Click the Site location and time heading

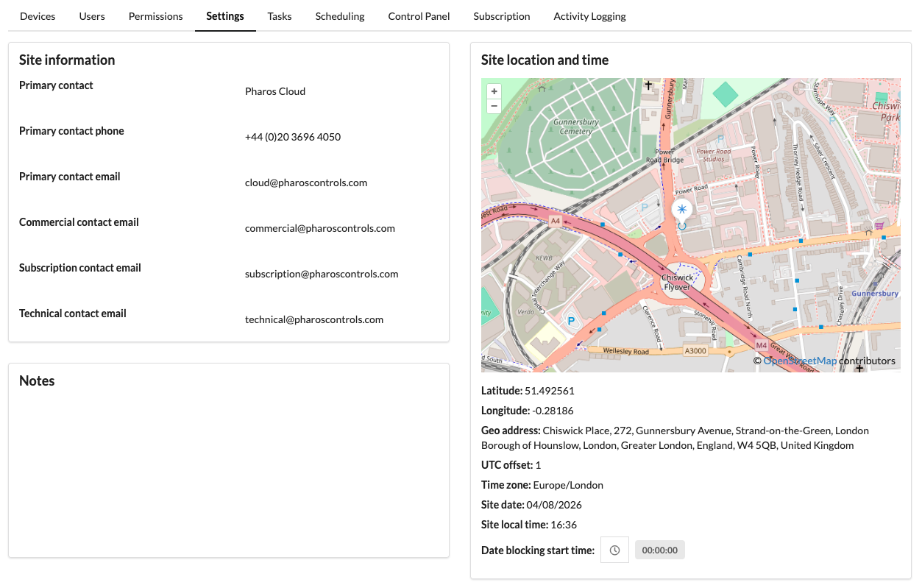pos(545,60)
